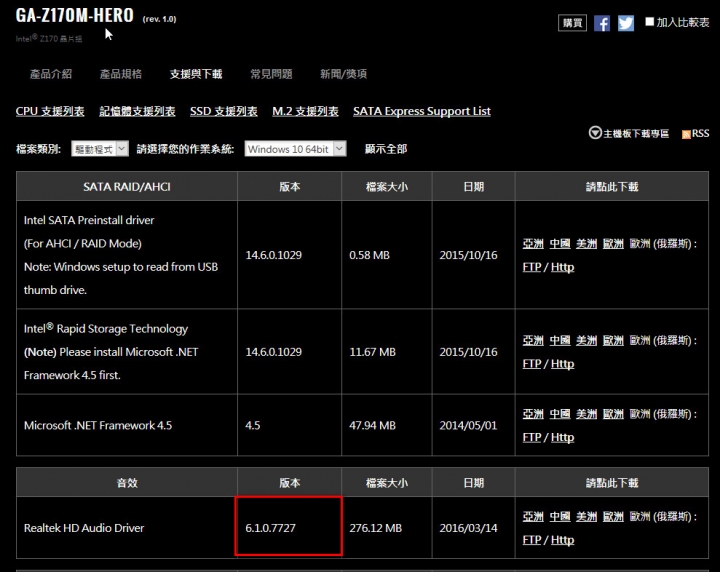Share page via Facebook icon
This screenshot has width=720, height=572.
pos(602,23)
